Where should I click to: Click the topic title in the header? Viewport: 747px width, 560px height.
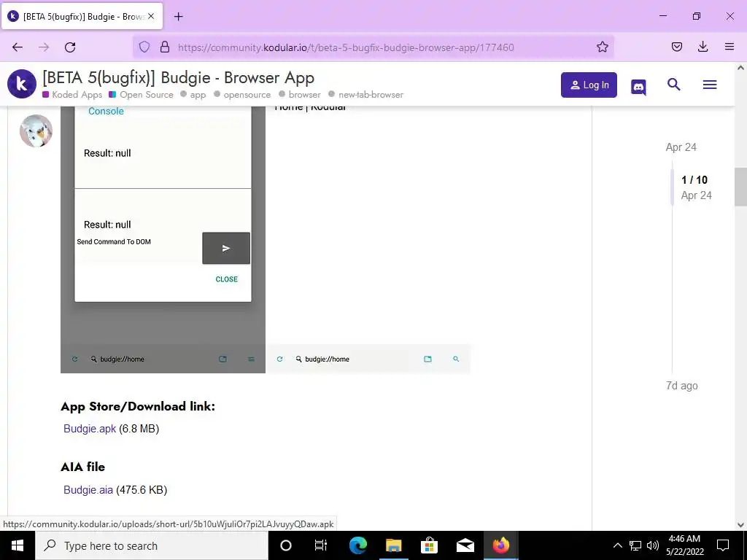click(178, 77)
